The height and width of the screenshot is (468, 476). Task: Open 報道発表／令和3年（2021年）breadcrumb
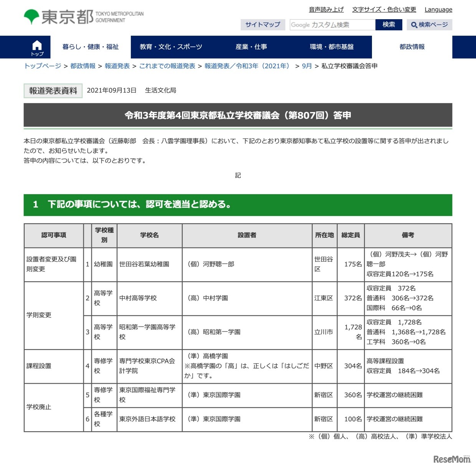[x=246, y=66]
